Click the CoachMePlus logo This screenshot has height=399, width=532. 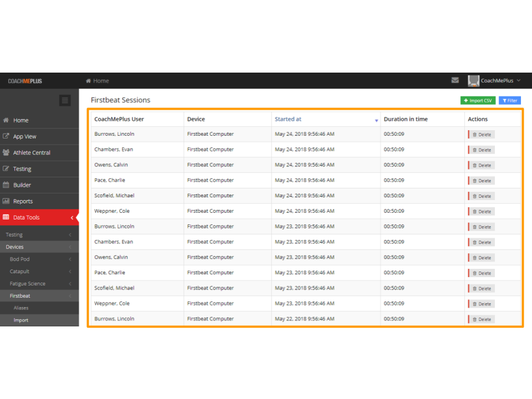pyautogui.click(x=25, y=81)
